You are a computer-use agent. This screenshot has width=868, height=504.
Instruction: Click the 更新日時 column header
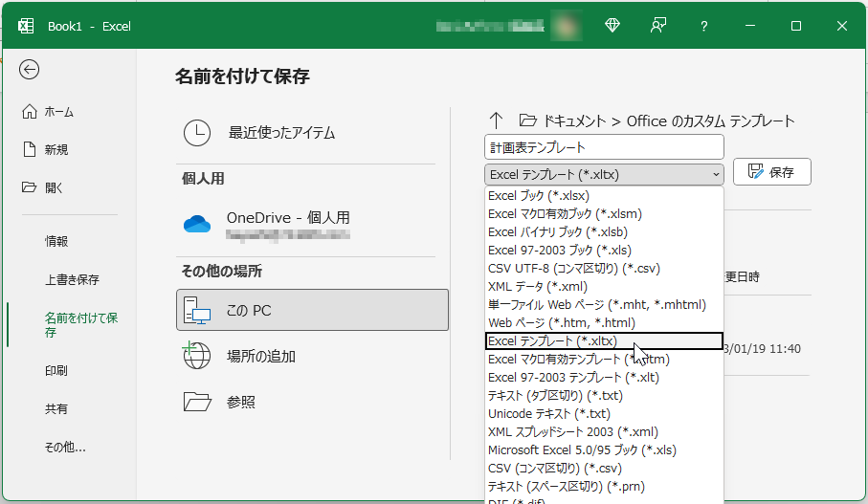pos(742,276)
